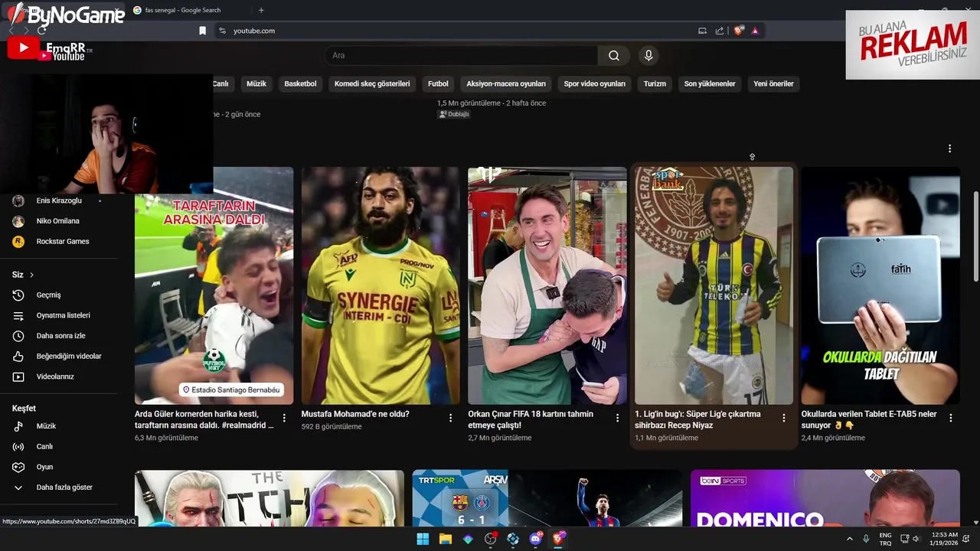Click the cast screen icon in the address bar
This screenshot has width=980, height=551.
702,31
